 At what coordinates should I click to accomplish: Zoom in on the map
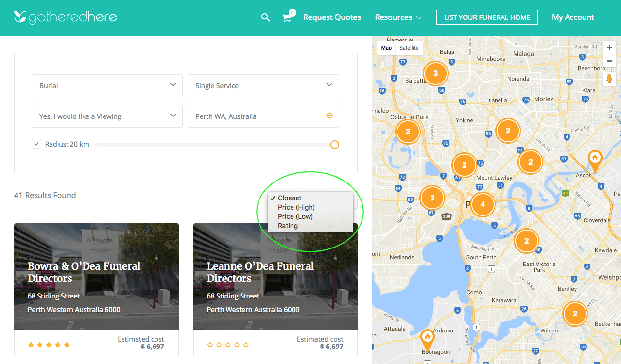tap(609, 48)
